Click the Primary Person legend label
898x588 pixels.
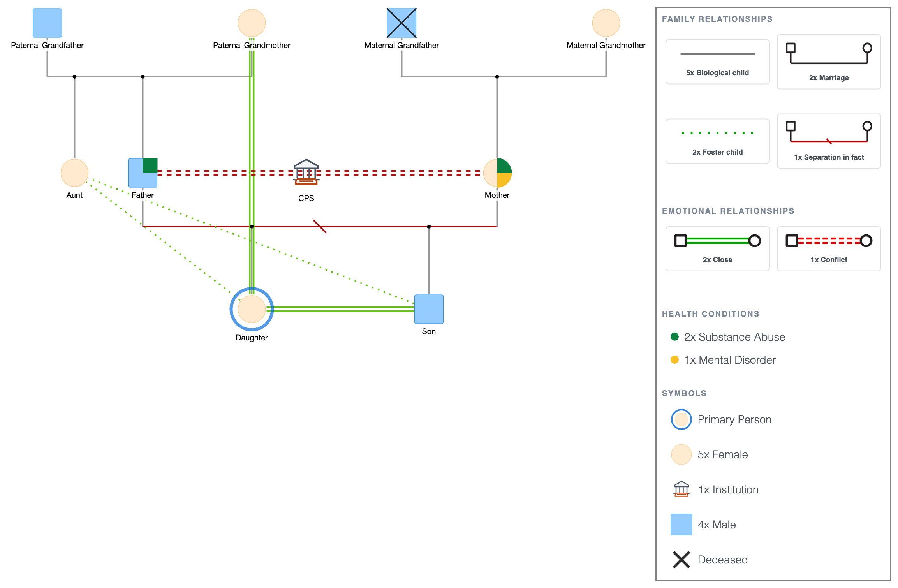tap(734, 419)
